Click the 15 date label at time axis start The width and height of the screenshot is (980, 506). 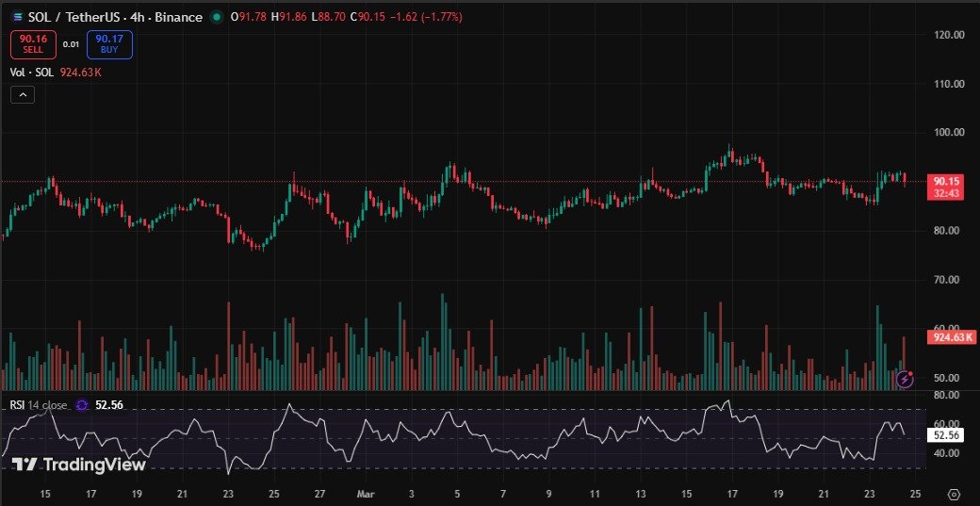pos(45,494)
